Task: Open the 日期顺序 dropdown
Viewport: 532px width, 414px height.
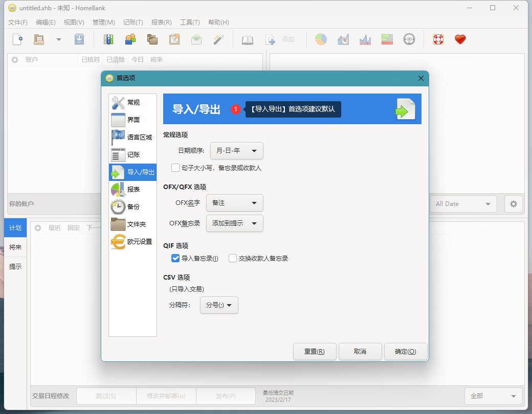Action: [237, 151]
